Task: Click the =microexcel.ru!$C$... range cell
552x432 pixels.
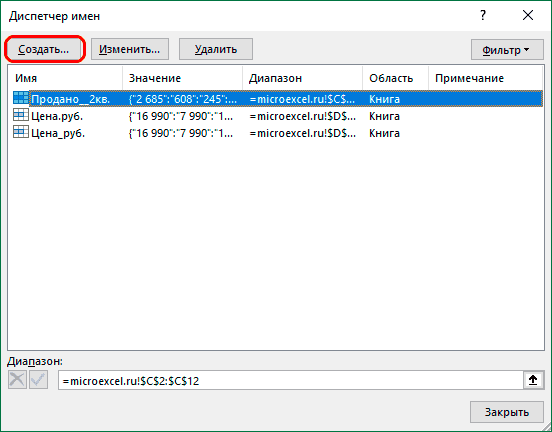Action: click(x=302, y=99)
